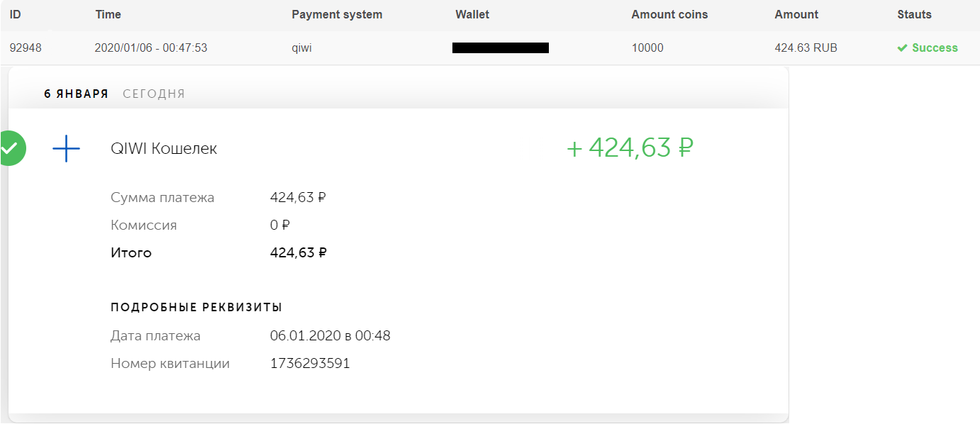Select the Time column header
The height and width of the screenshot is (424, 980).
(108, 14)
